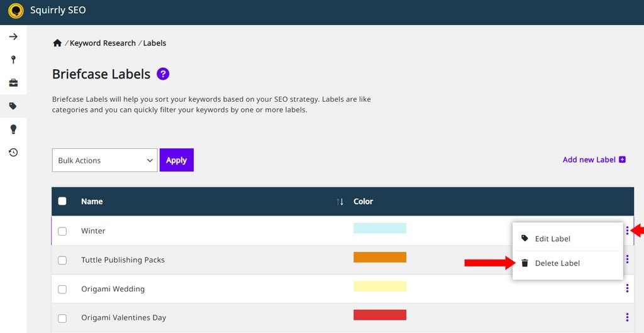Check the Winter label checkbox

coord(62,231)
